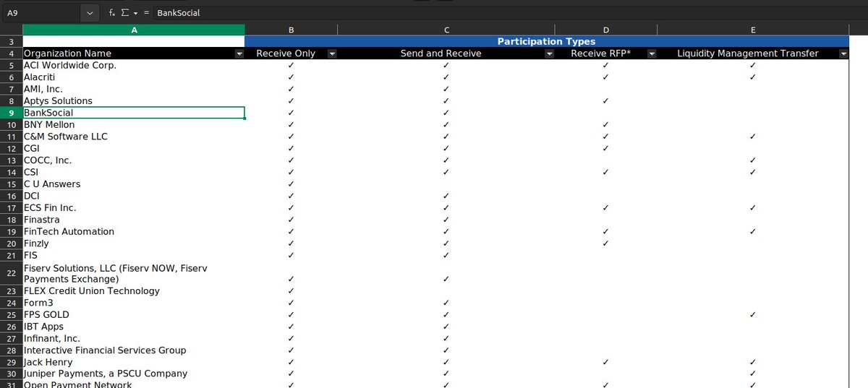Select the FLEX Credit Union Technology cell
868x388 pixels.
tap(134, 291)
